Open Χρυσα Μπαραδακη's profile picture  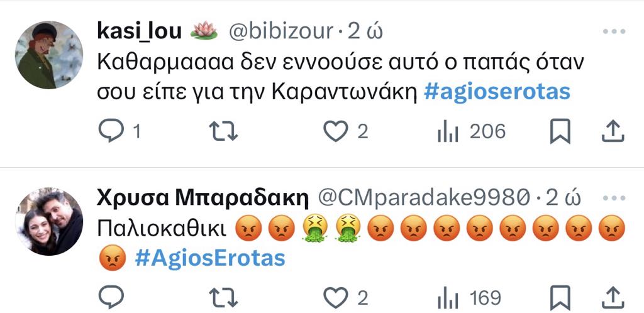coord(49,221)
